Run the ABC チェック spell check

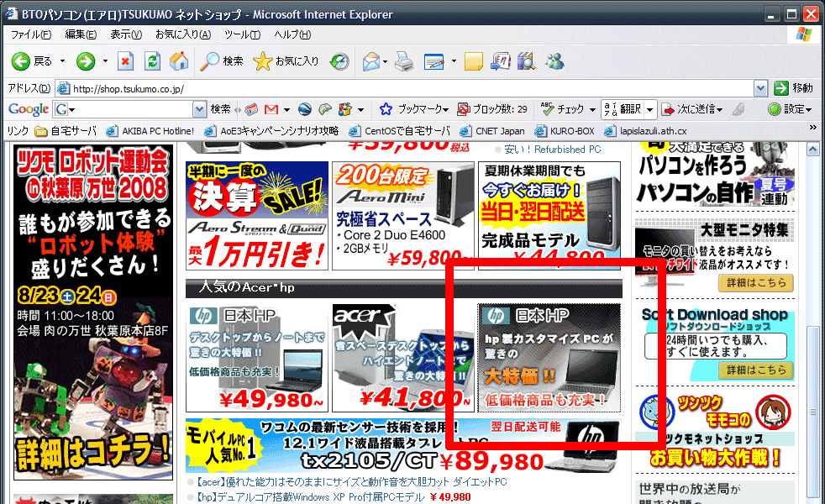coord(562,109)
